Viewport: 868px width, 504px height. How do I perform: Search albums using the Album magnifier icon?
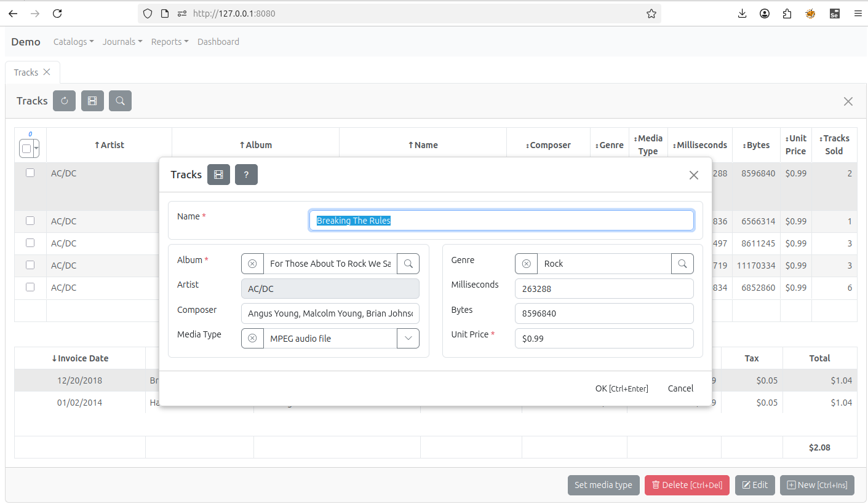click(408, 264)
